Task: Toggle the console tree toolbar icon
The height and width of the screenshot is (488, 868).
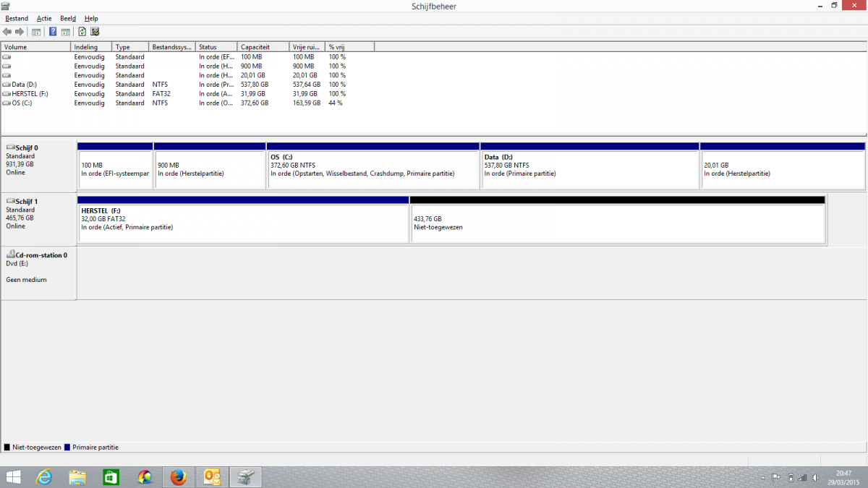Action: 36,32
